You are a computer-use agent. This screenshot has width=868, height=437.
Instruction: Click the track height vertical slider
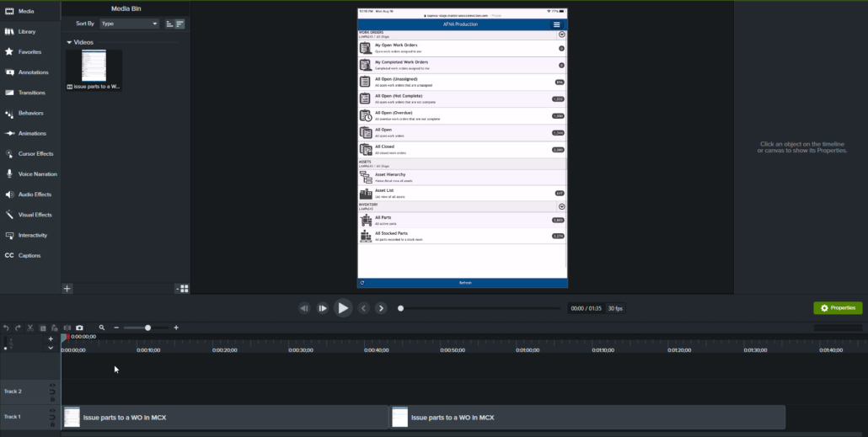coord(6,344)
